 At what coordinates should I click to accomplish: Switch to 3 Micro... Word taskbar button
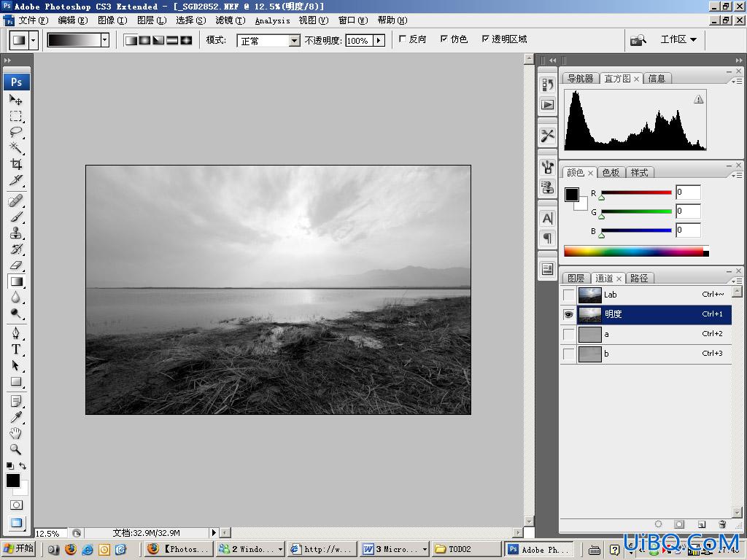395,549
